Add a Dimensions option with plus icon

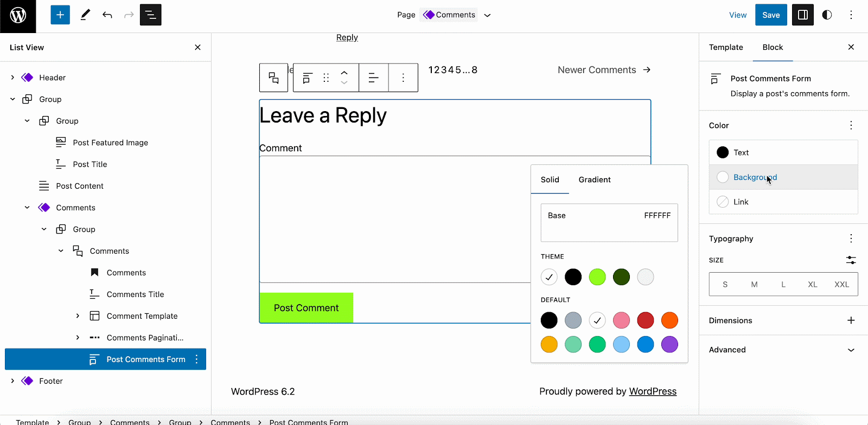pos(851,320)
